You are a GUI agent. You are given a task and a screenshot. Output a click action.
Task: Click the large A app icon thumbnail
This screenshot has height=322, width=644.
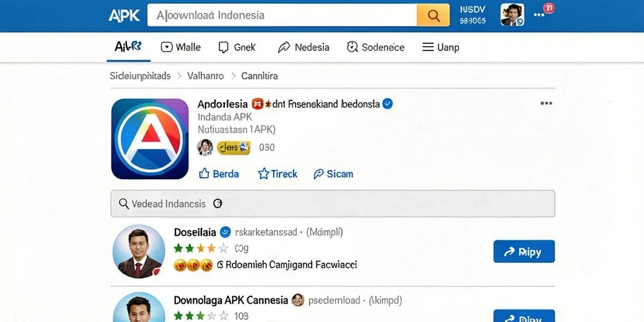pos(150,139)
